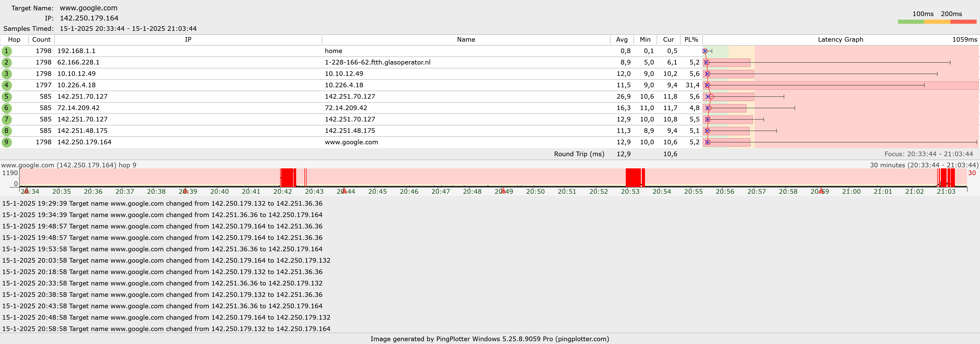Image resolution: width=980 pixels, height=344 pixels.
Task: Click the 20:58:58 target name change entry
Action: pos(166,329)
